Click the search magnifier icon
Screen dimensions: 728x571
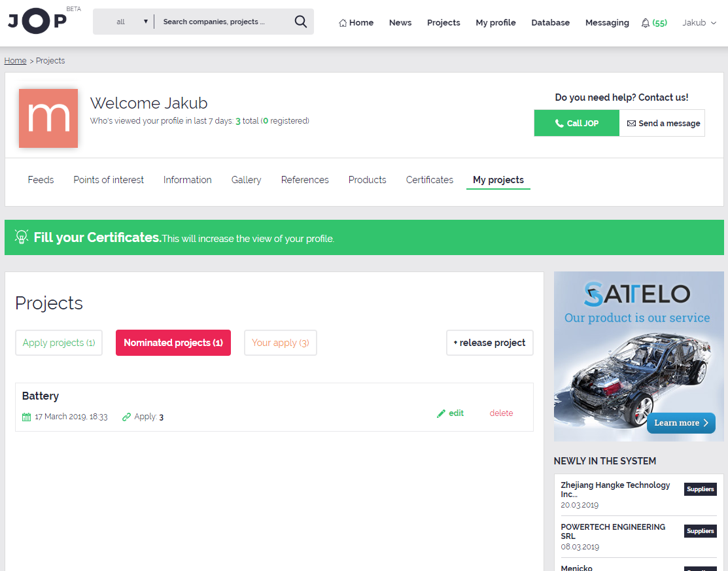click(300, 22)
